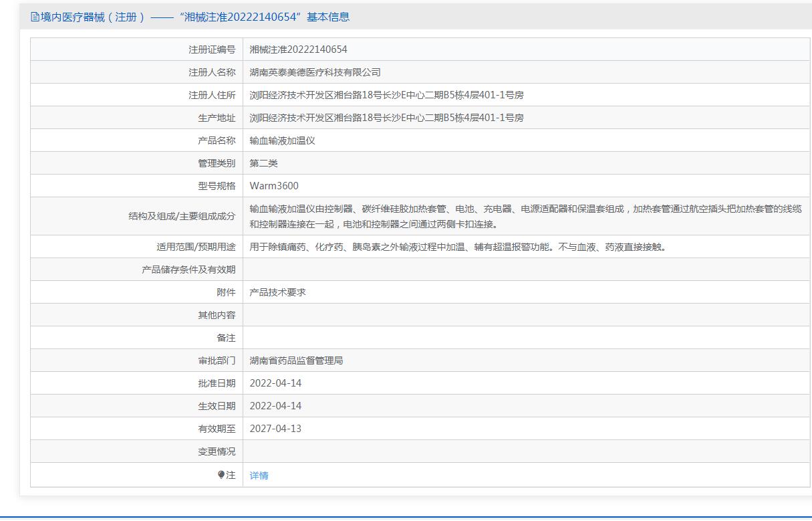This screenshot has height=521, width=812.
Task: Click approval department 湖南省药品监督管理局
Action: coord(296,360)
